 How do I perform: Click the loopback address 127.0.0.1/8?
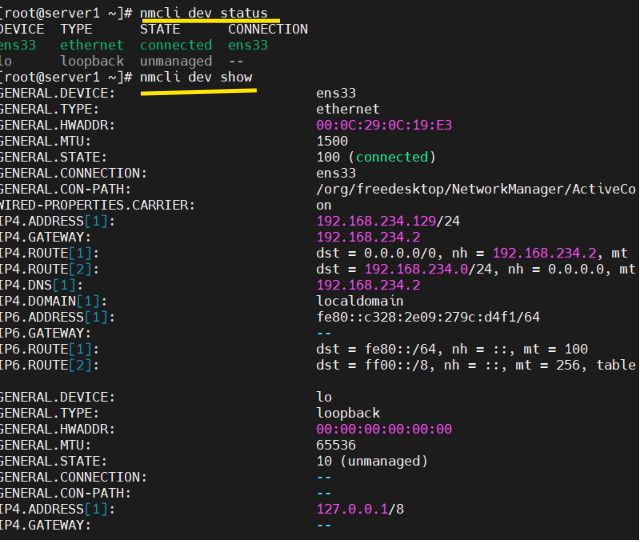click(360, 509)
